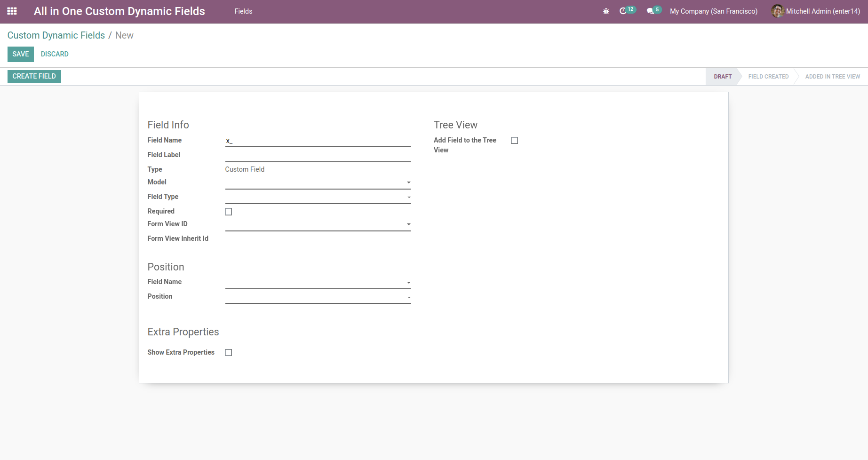This screenshot has height=460, width=868.
Task: Click the Tree View heading
Action: click(455, 125)
